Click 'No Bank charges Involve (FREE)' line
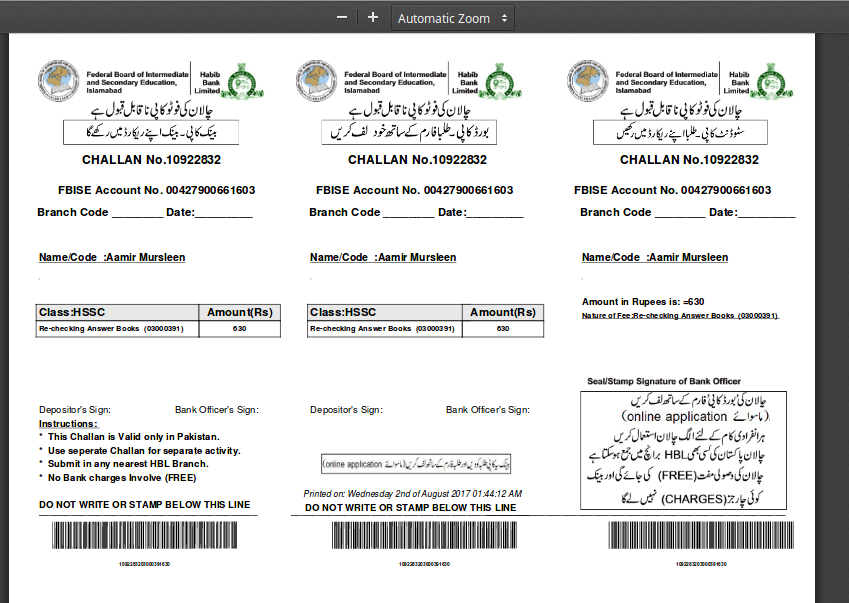Screen dimensions: 849x603 pos(122,478)
